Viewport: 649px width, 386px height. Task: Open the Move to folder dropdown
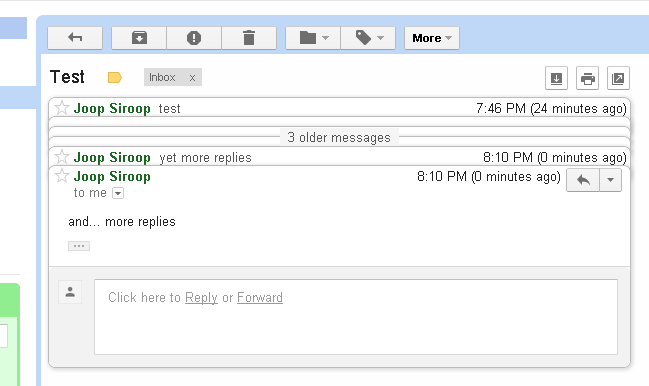(x=313, y=38)
